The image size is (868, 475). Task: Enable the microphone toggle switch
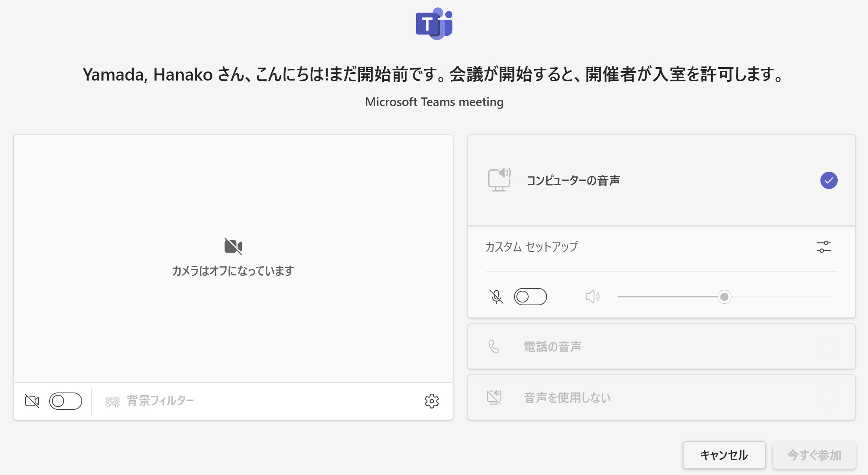(x=530, y=297)
